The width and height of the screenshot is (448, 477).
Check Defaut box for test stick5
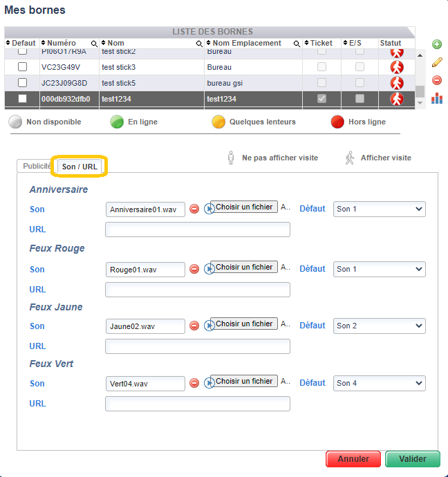point(22,83)
